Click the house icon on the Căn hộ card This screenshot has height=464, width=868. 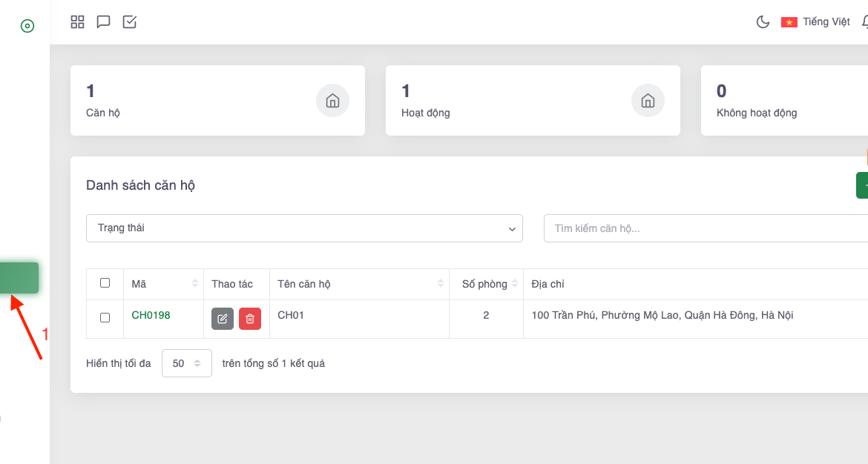pos(332,101)
